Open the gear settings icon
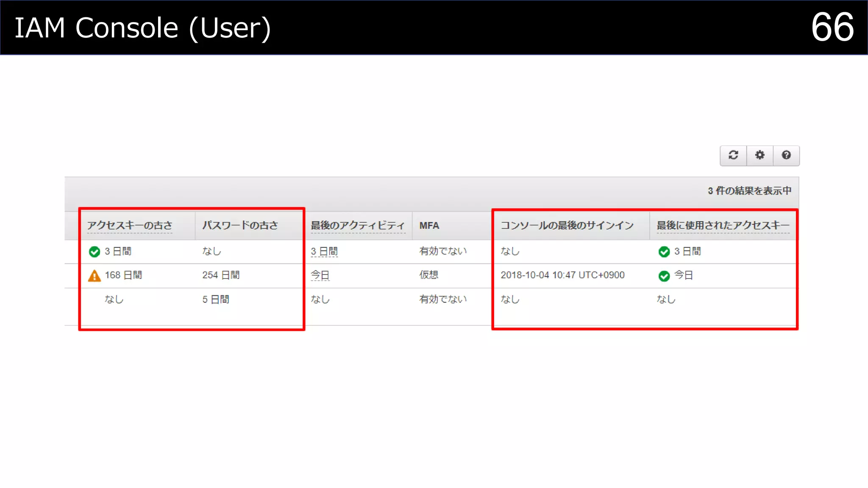This screenshot has height=488, width=868. pos(760,155)
